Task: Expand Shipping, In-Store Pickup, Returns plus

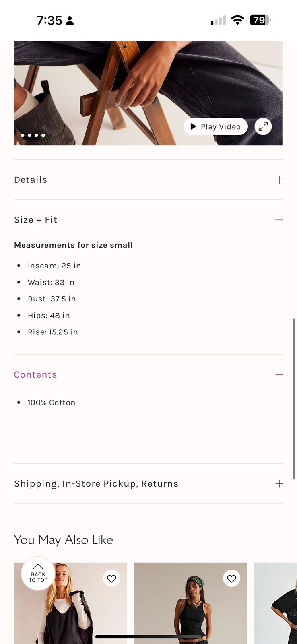Action: point(279,484)
